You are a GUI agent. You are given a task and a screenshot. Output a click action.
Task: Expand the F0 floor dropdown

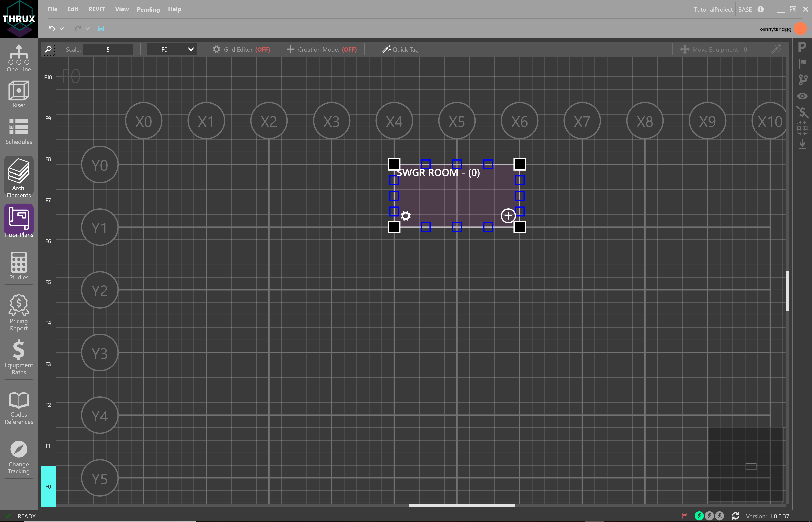[191, 49]
